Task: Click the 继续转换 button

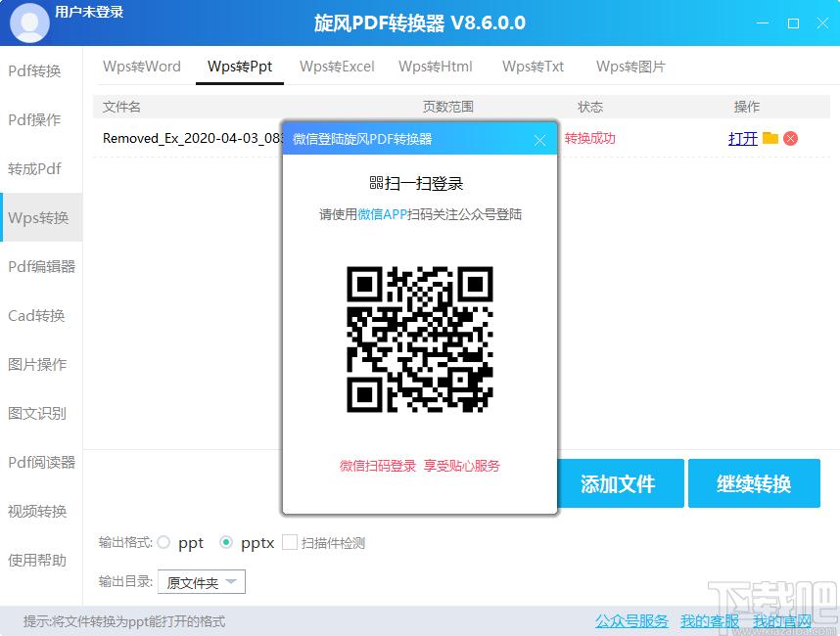Action: tap(754, 483)
